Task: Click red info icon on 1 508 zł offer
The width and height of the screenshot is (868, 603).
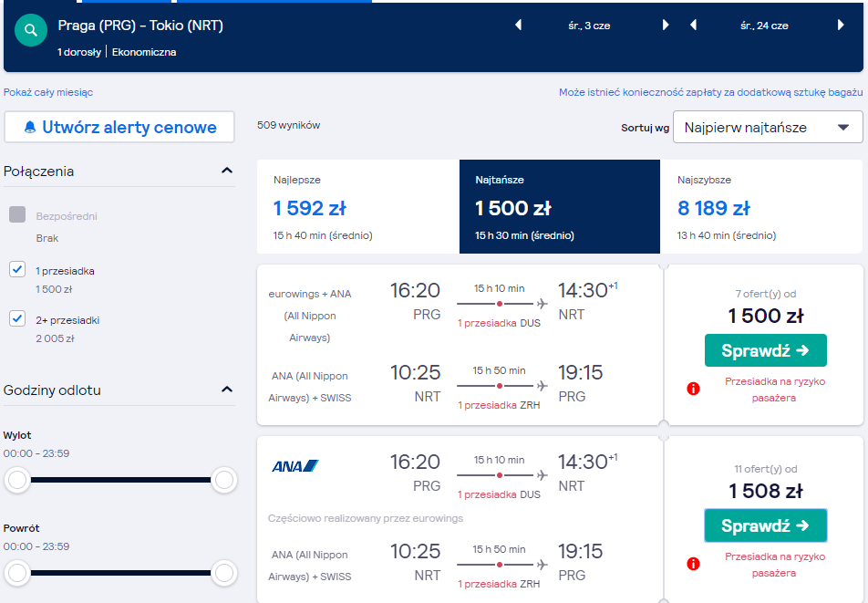Action: pyautogui.click(x=693, y=564)
